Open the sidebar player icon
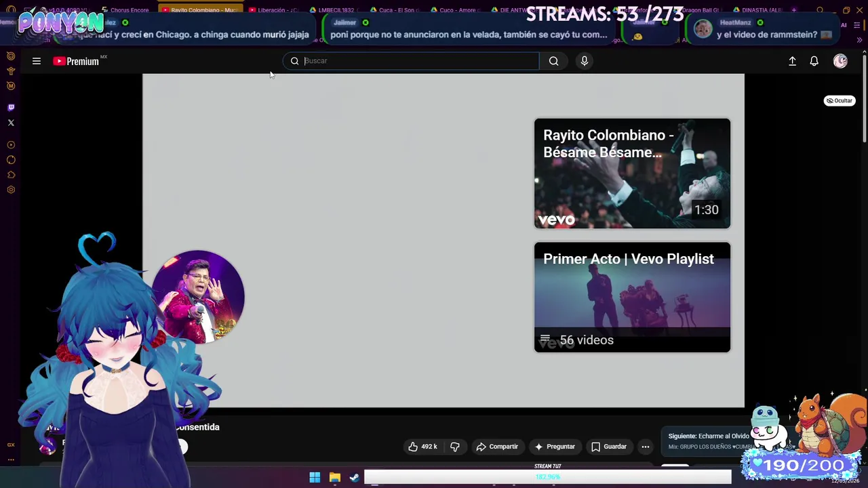868x488 pixels. click(11, 145)
